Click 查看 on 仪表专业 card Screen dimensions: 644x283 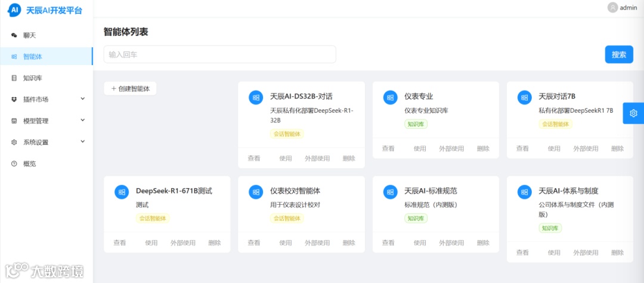pos(388,149)
